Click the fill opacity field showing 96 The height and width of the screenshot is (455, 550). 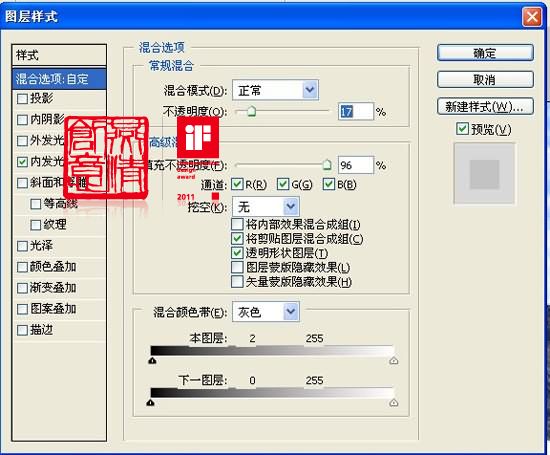(356, 165)
